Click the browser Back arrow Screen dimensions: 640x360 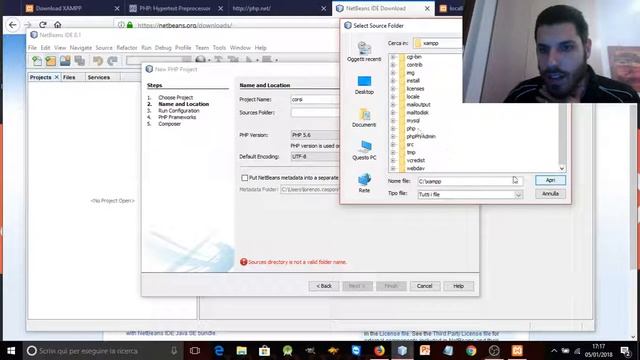click(x=13, y=25)
